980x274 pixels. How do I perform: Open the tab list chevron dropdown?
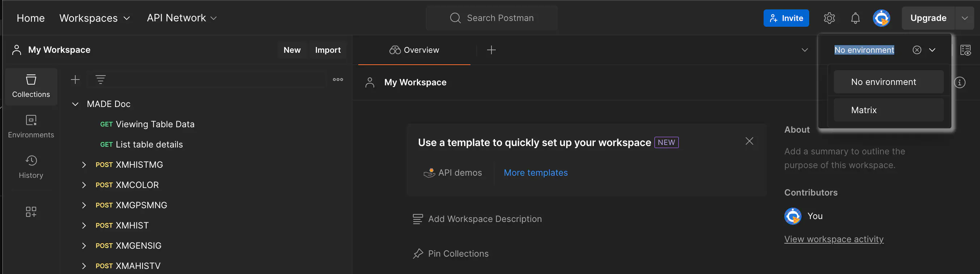pos(804,50)
